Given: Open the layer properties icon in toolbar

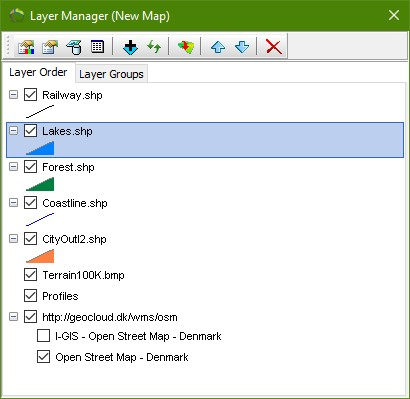Looking at the screenshot, I should (x=50, y=47).
